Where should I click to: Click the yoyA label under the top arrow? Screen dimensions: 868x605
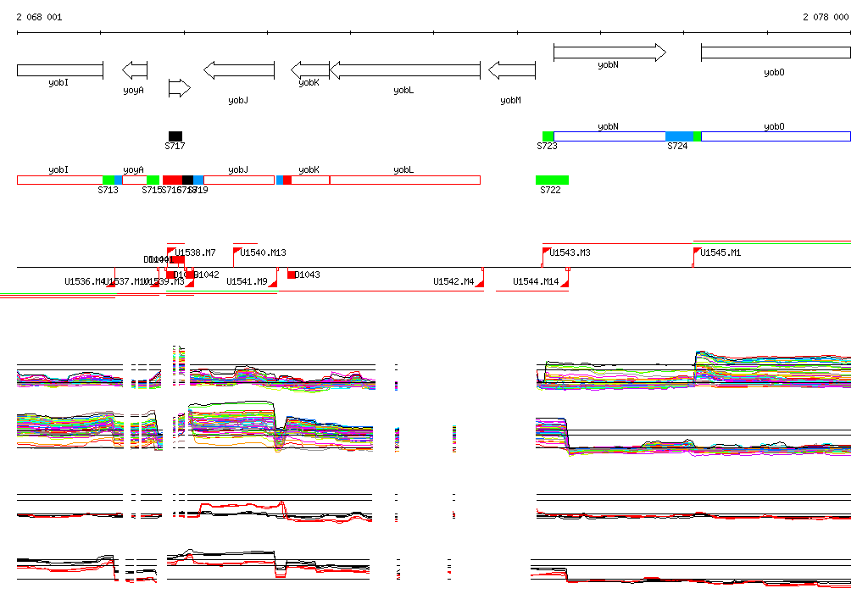[133, 91]
